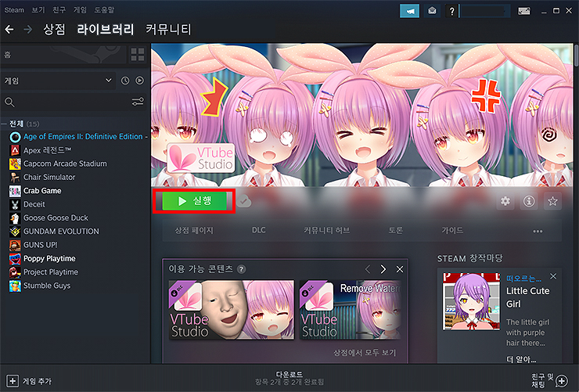Open the 게임 menu in menu bar
The image size is (579, 392).
[x=80, y=10]
